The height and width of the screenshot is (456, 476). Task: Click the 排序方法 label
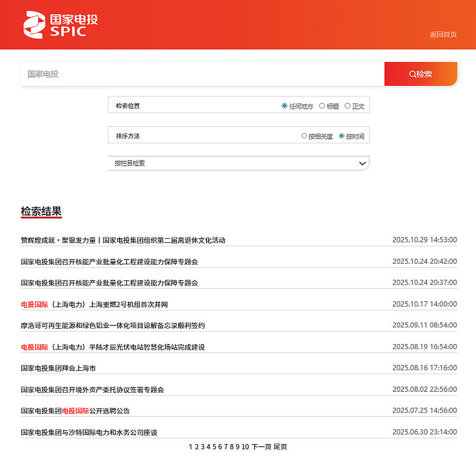pos(128,136)
